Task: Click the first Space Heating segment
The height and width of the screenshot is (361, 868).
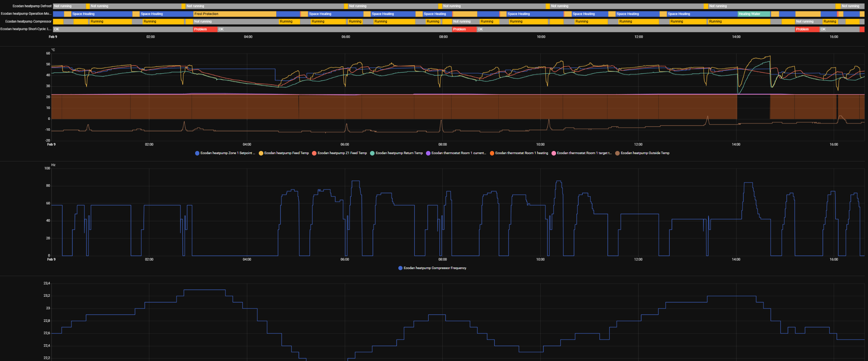Action: coord(101,14)
